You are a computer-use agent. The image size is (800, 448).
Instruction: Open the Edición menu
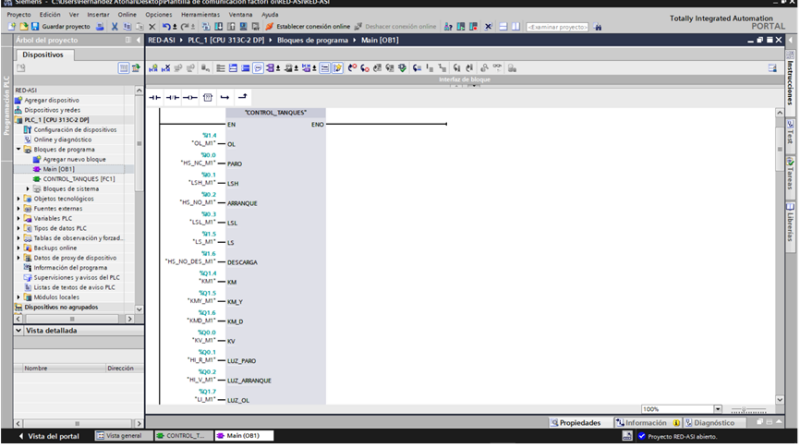tap(50, 15)
